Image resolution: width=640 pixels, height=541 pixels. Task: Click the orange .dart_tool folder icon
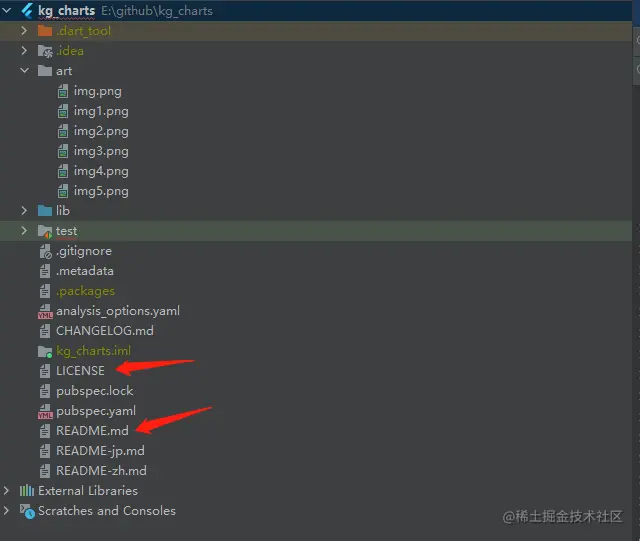pyautogui.click(x=45, y=31)
